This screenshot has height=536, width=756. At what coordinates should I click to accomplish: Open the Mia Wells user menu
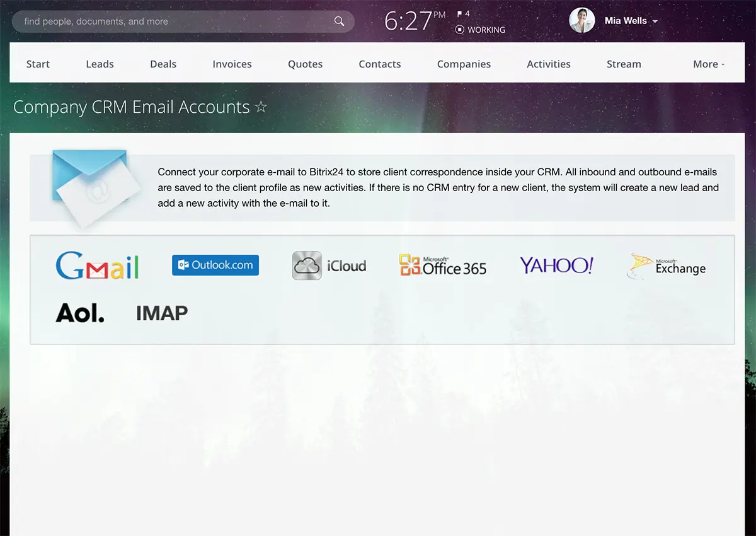pyautogui.click(x=631, y=21)
